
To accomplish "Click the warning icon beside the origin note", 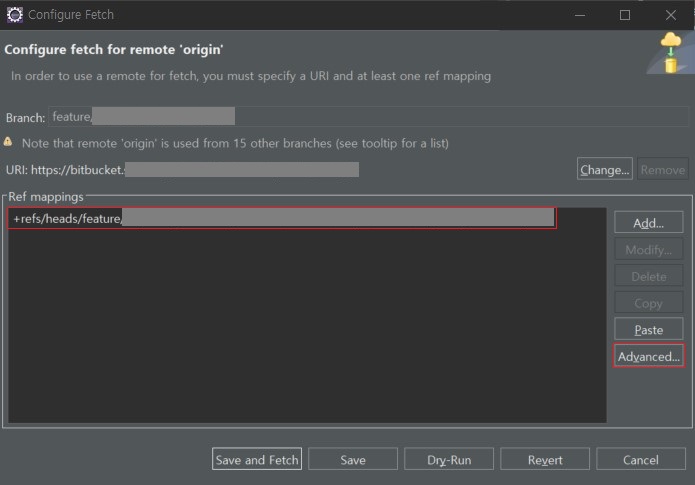I will click(8, 142).
